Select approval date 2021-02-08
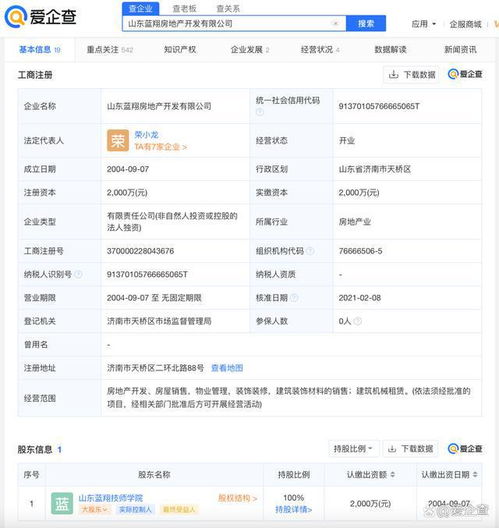 coord(360,298)
